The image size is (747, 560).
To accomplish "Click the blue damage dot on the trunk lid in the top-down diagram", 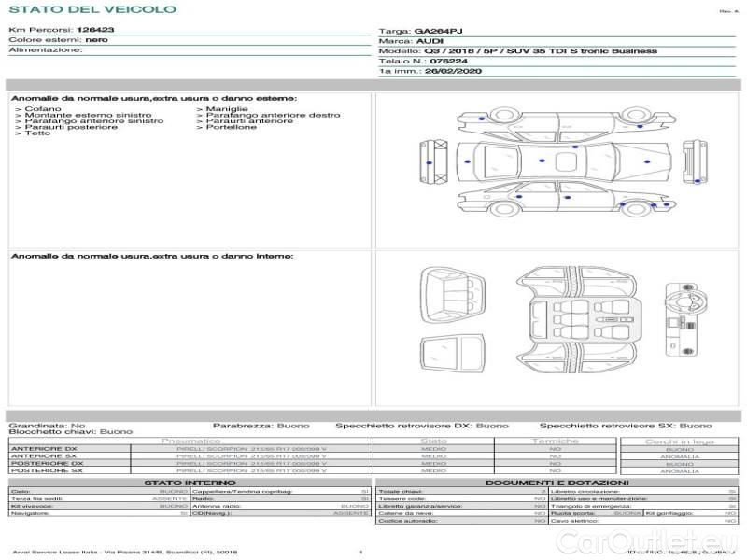I will [468, 161].
